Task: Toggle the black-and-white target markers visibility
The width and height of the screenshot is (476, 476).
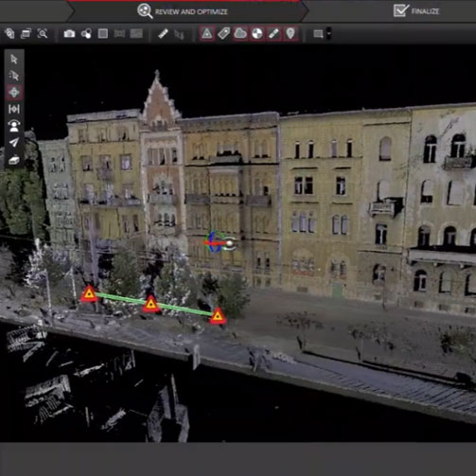Action: pos(257,33)
